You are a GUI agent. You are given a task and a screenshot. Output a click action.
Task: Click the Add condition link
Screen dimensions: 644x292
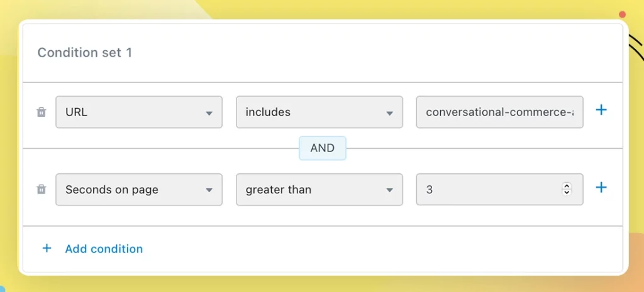click(104, 249)
